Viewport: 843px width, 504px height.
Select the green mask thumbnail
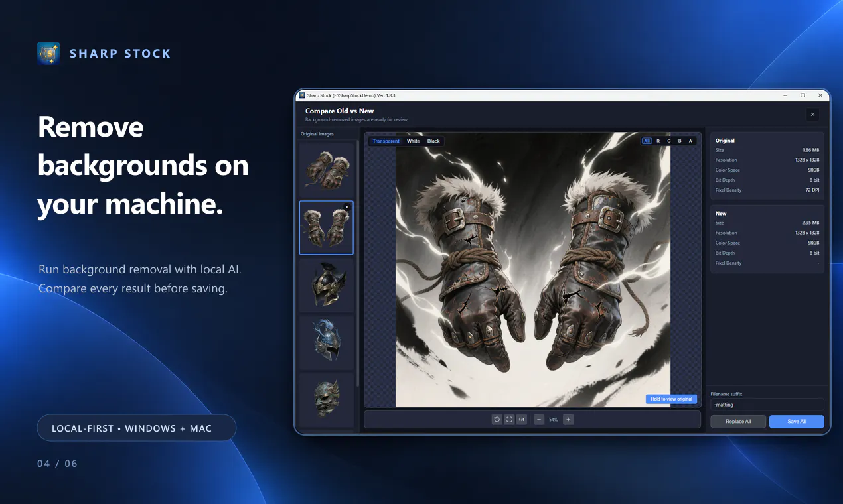[327, 399]
